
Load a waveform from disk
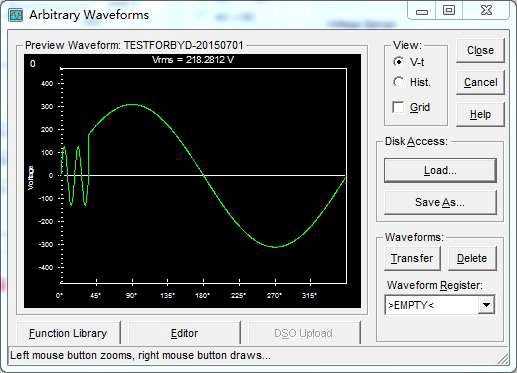coord(440,170)
